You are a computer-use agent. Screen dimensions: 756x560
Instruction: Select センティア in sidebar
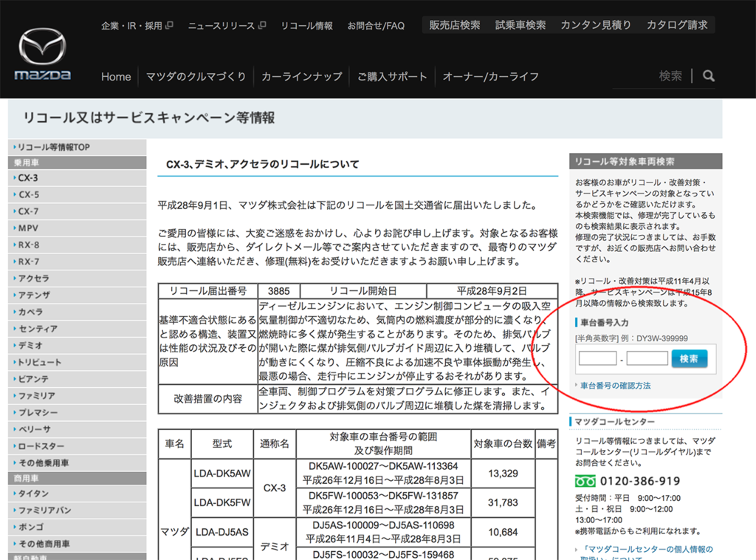tap(77, 329)
